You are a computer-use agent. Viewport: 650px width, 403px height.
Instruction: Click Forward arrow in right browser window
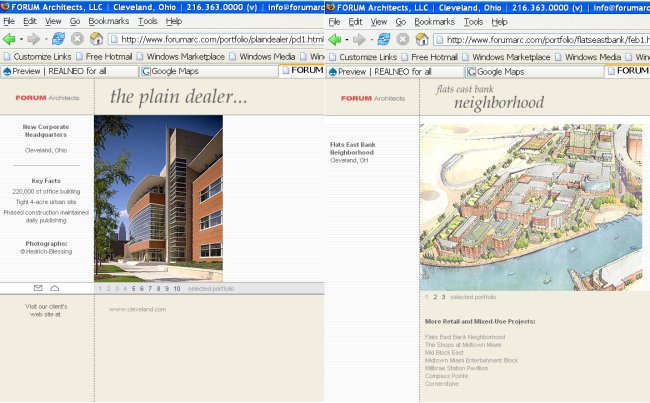tap(359, 40)
